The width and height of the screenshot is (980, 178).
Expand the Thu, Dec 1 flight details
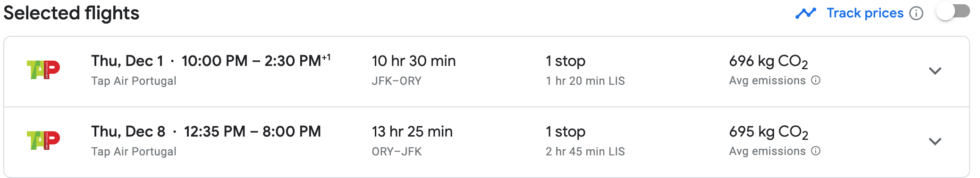point(935,71)
